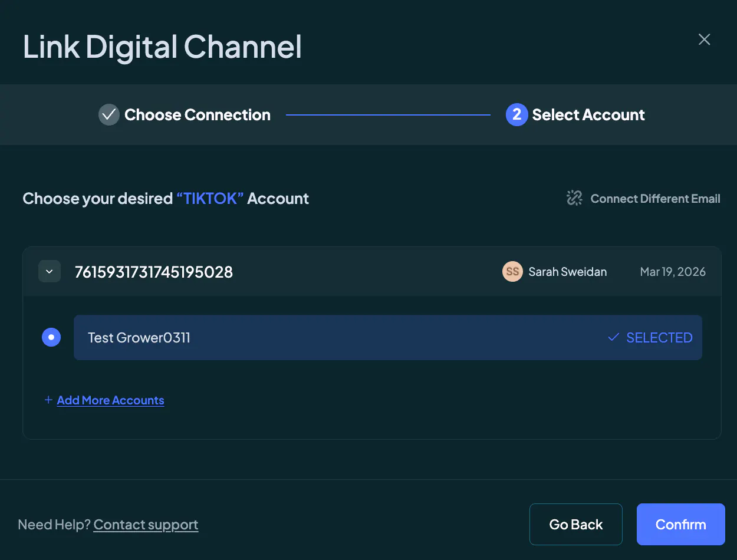Go to the Choose Connection step
Viewport: 737px width, 560px height.
[185, 115]
